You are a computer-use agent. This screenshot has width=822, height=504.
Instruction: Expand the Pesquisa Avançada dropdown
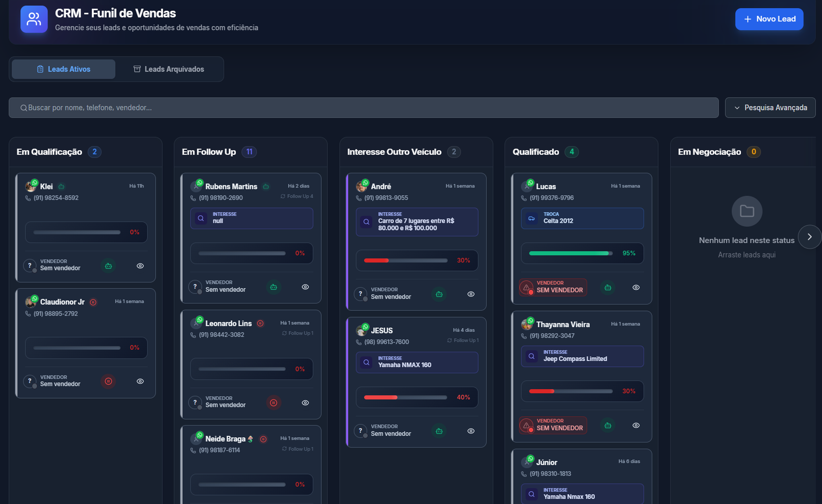pos(770,108)
